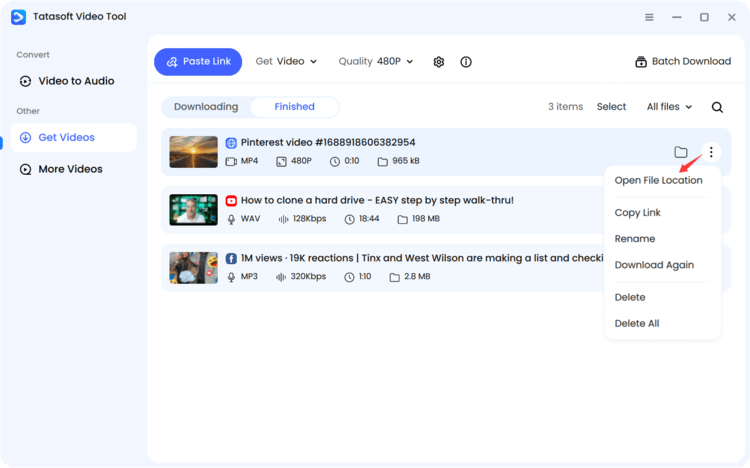This screenshot has width=750, height=468.
Task: Click the Pinterest video source globe icon
Action: tap(231, 143)
